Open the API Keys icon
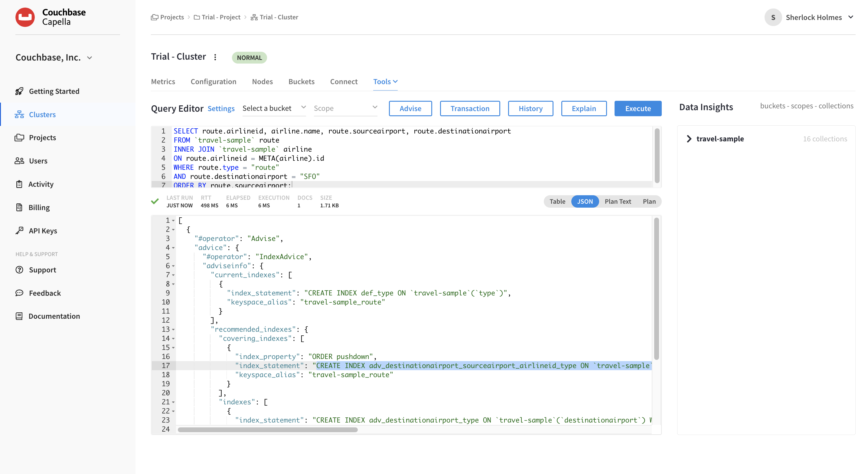 19,231
